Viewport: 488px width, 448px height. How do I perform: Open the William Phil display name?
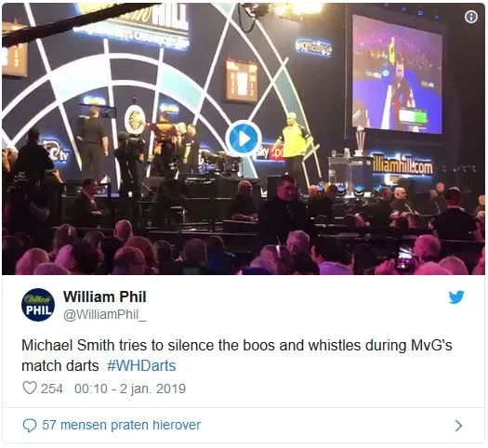(105, 296)
